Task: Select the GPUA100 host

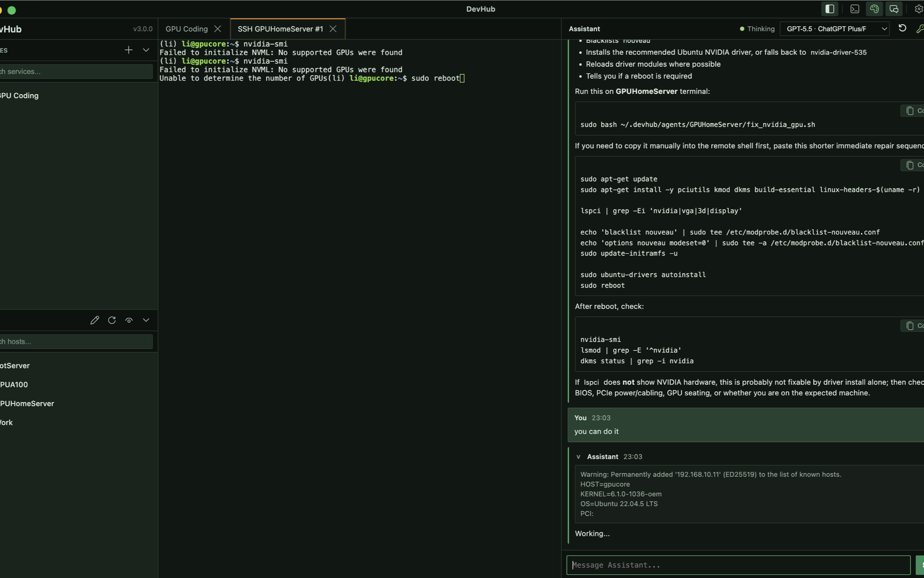Action: click(x=14, y=385)
